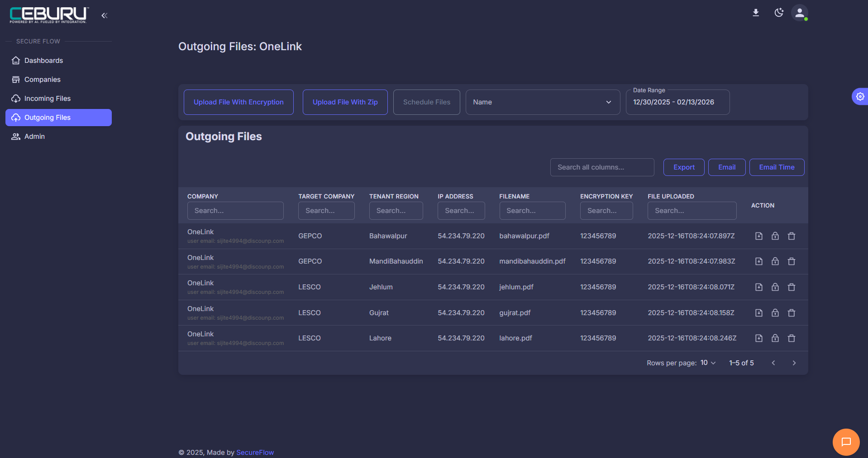Click the lock icon in the jehlum.pdf row
Viewport: 868px width, 458px height.
[775, 287]
